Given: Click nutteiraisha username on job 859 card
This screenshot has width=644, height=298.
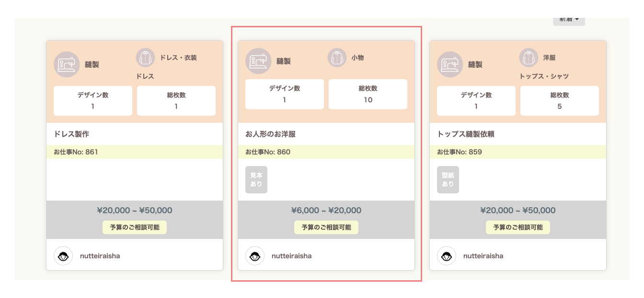Looking at the screenshot, I should pos(483,256).
